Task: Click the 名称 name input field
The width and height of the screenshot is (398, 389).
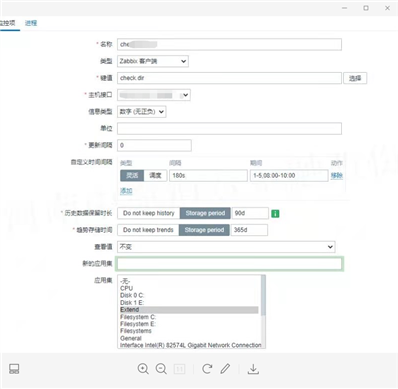Action: pyautogui.click(x=229, y=44)
